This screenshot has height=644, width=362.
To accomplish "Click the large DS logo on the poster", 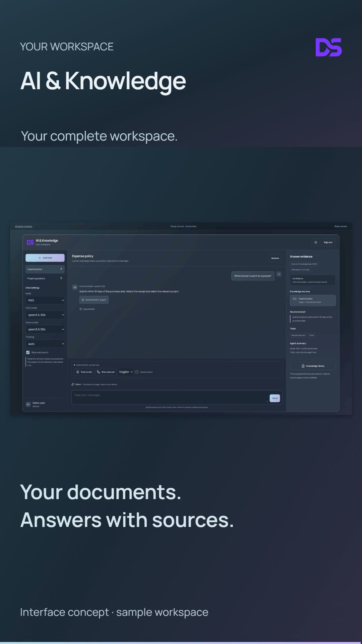I will (328, 47).
